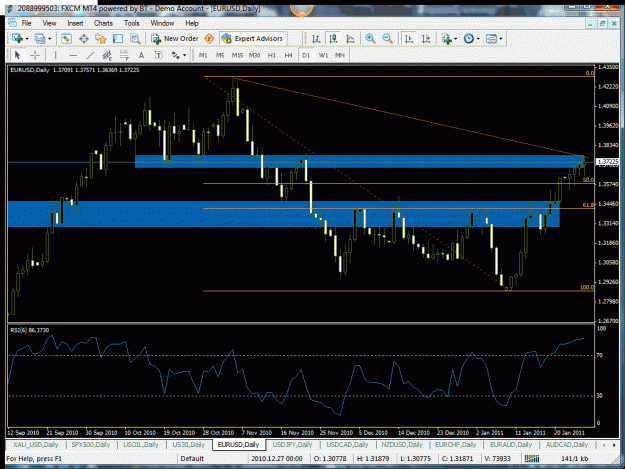Switch to the USOIL,Daily chart tab
625x469 pixels.
[x=141, y=445]
